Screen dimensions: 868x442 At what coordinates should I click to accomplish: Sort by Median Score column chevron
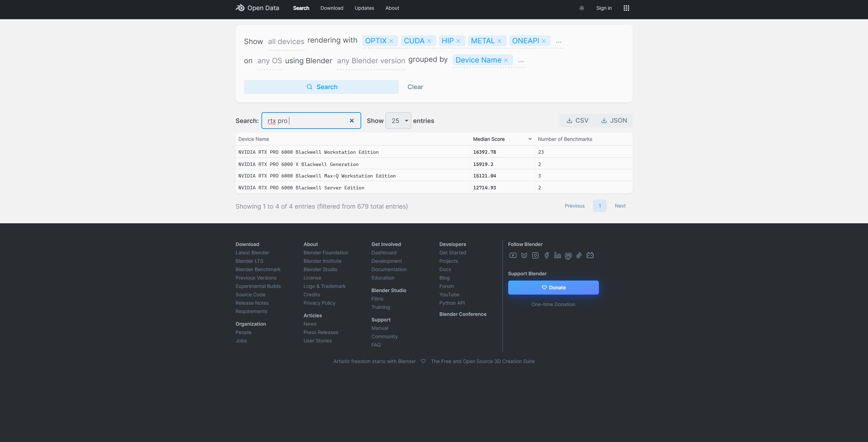pos(530,139)
